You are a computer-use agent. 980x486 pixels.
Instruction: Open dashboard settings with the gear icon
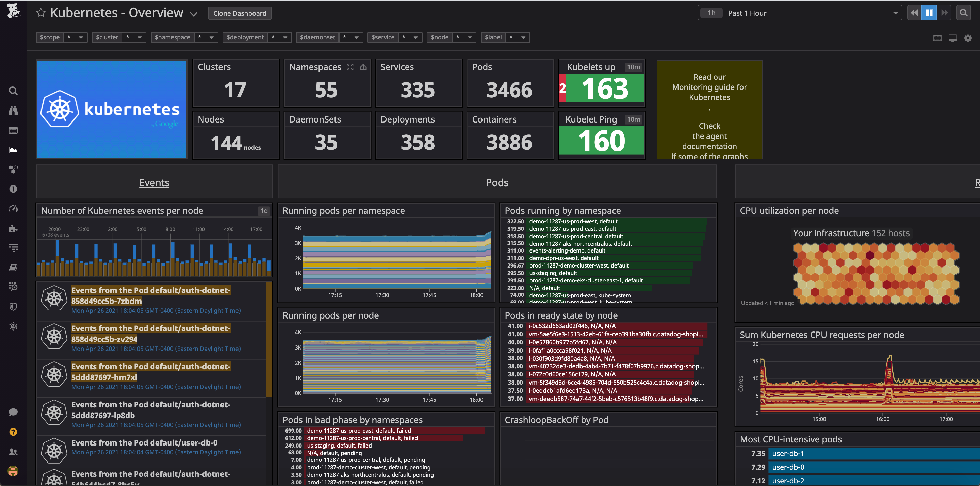pos(968,38)
